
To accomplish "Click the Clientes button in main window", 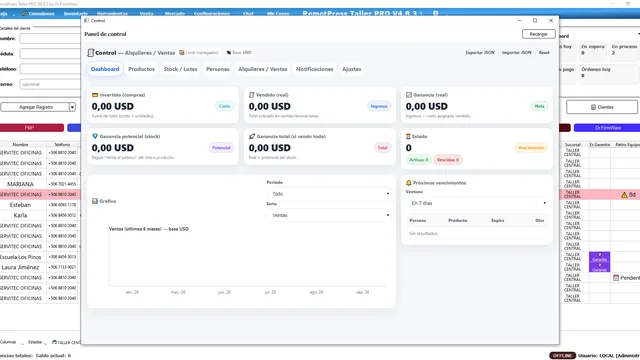I will click(602, 107).
